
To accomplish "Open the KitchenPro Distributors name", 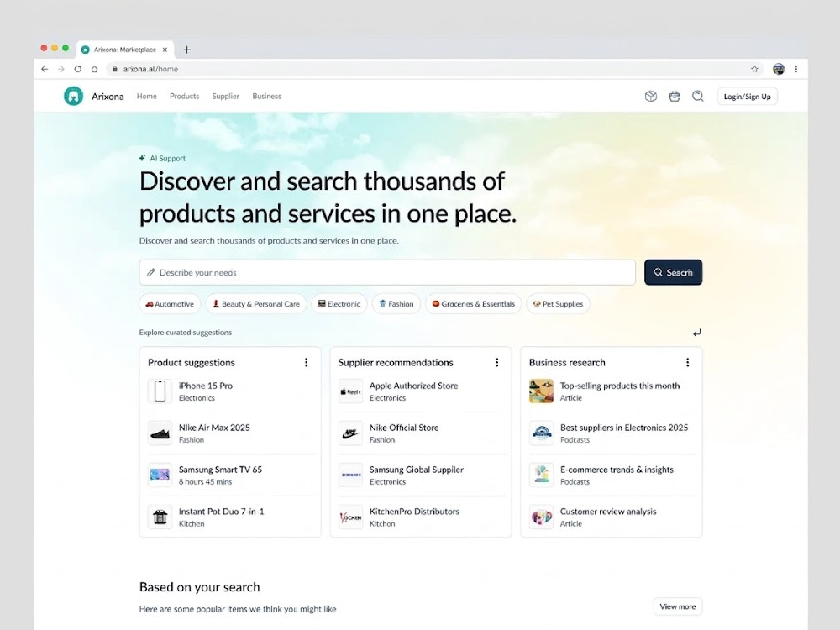I will pos(415,512).
